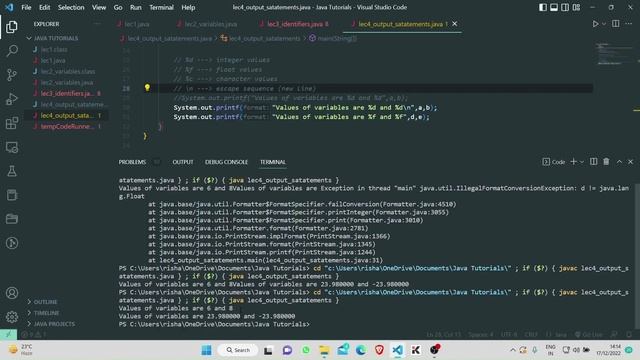Open the Manage gear icon
Image resolution: width=640 pixels, height=360 pixels.
coord(12,316)
